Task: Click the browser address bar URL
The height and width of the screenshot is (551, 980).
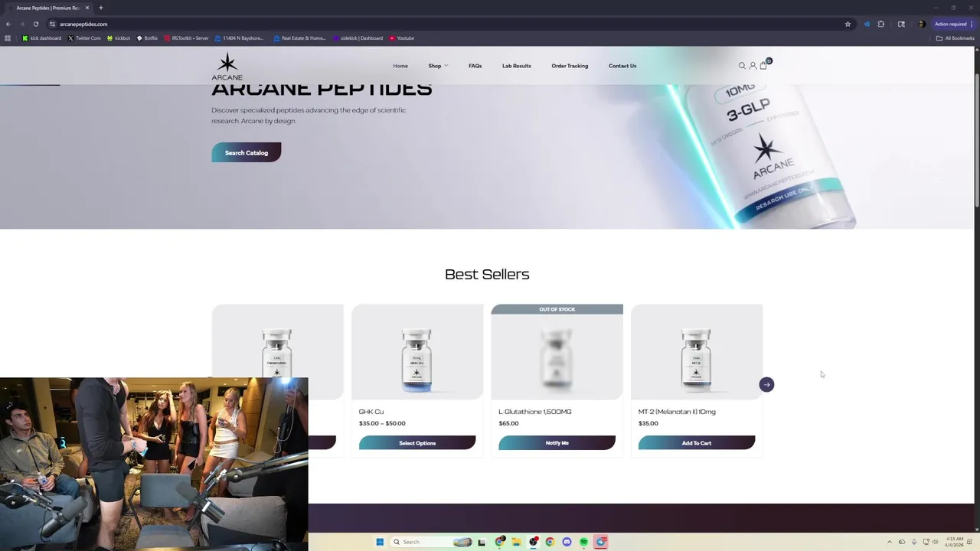Action: (x=83, y=24)
